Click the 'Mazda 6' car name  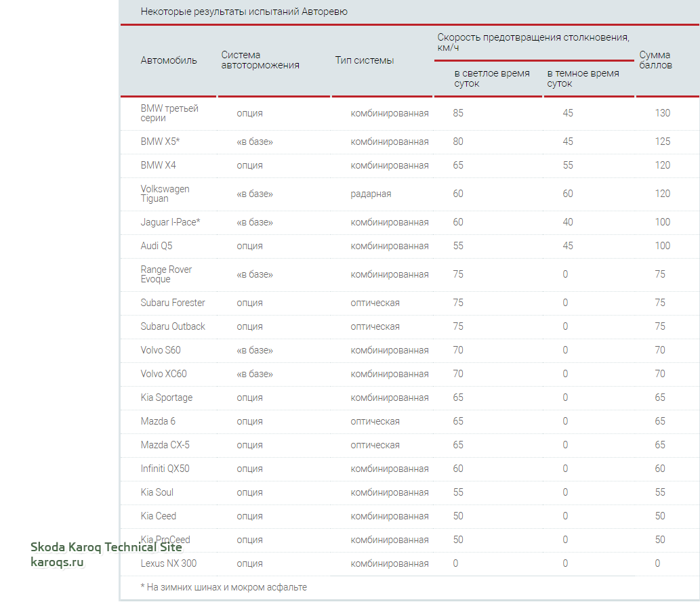click(x=158, y=421)
